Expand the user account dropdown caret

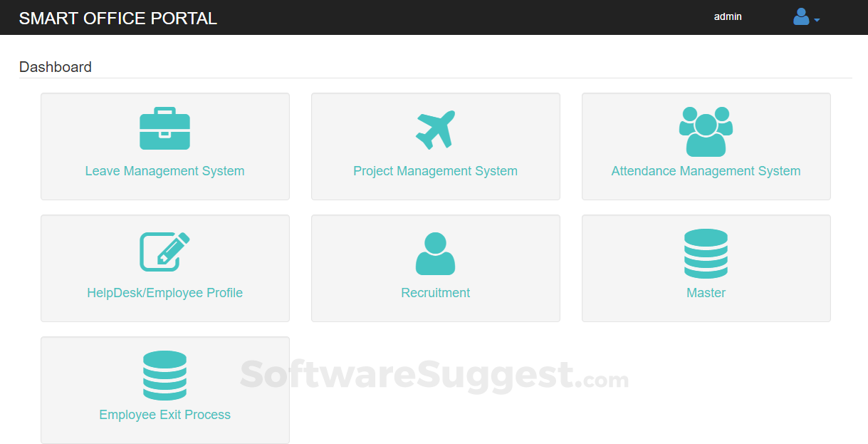(817, 20)
